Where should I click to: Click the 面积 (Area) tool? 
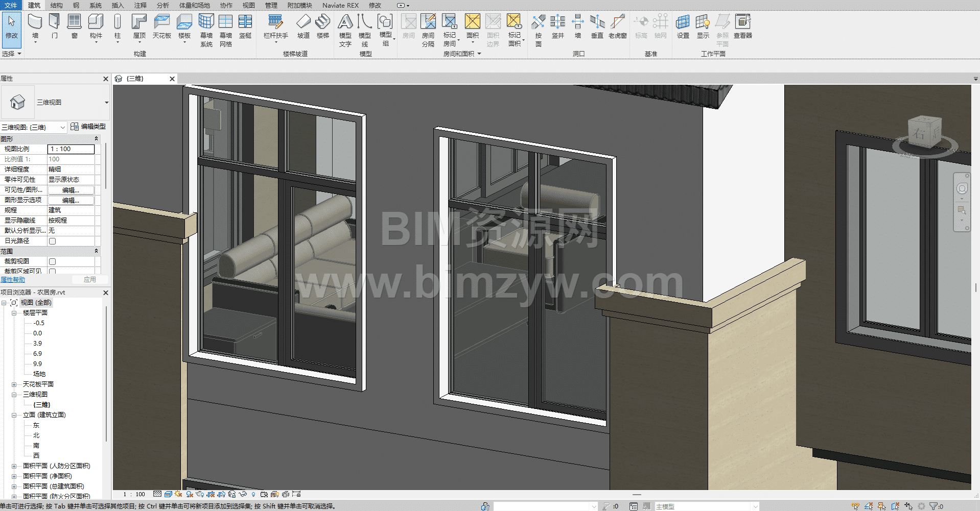(x=473, y=27)
